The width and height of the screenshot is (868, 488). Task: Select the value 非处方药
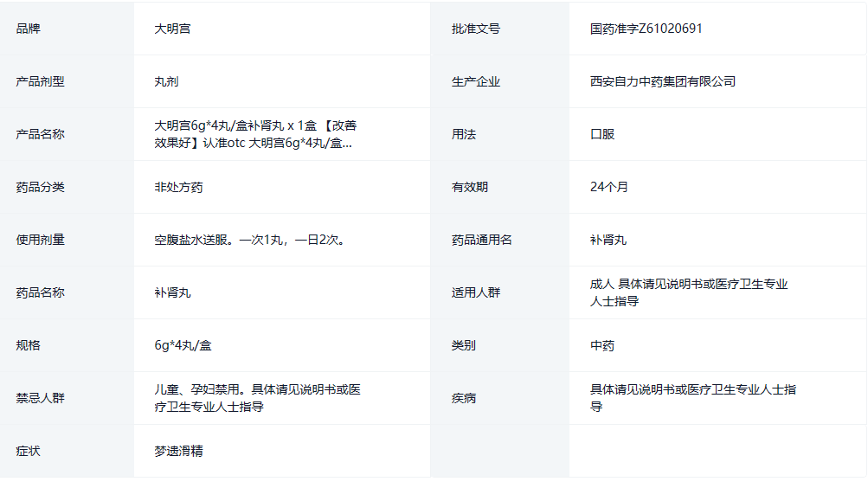click(x=178, y=187)
